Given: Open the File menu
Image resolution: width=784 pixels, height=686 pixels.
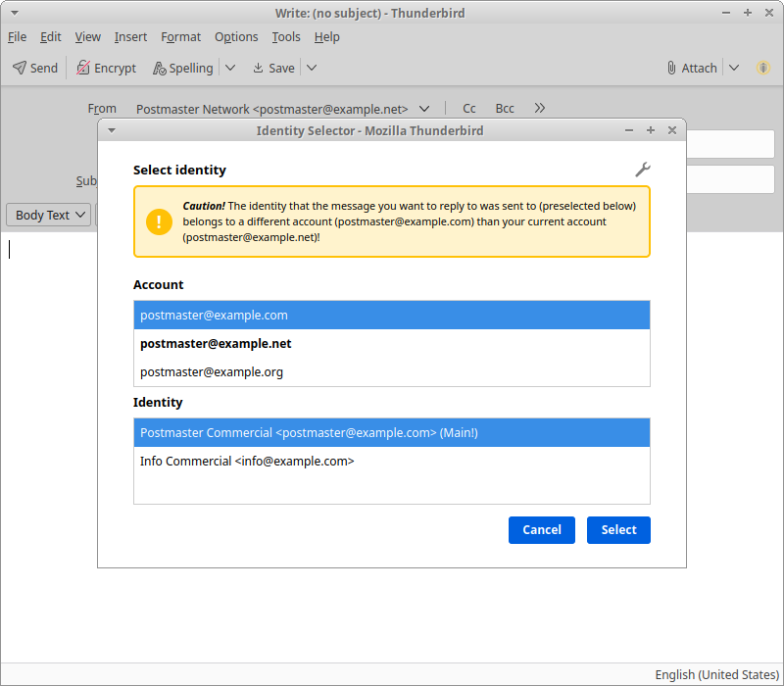Looking at the screenshot, I should tap(17, 37).
